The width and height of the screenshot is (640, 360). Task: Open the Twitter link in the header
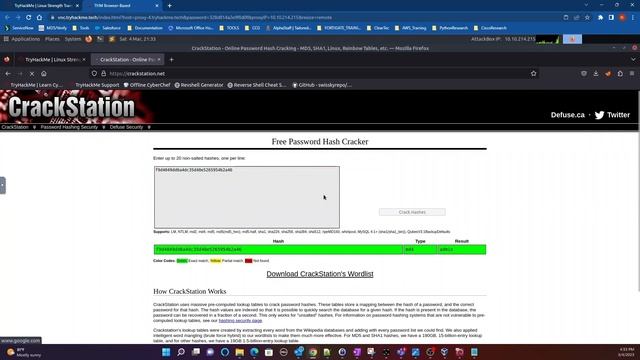pos(612,115)
